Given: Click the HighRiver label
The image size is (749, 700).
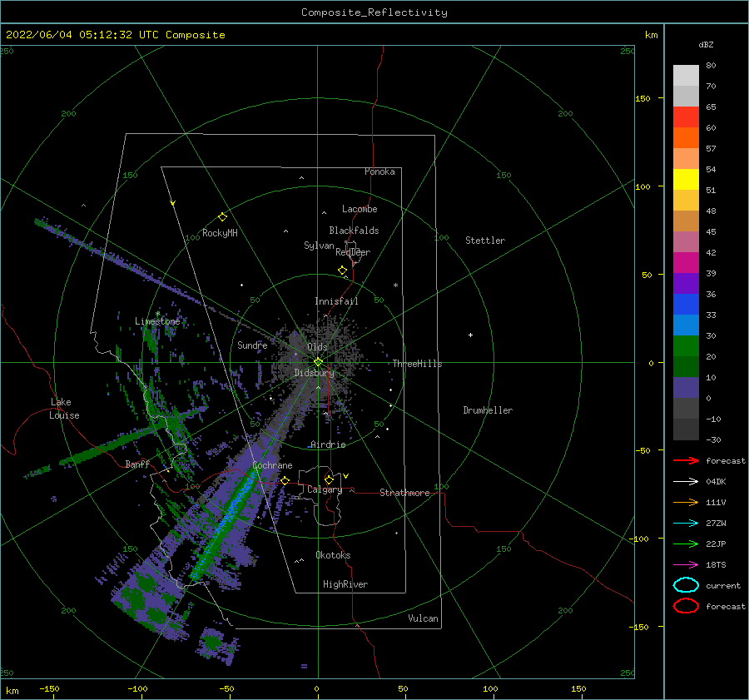Looking at the screenshot, I should (x=345, y=584).
